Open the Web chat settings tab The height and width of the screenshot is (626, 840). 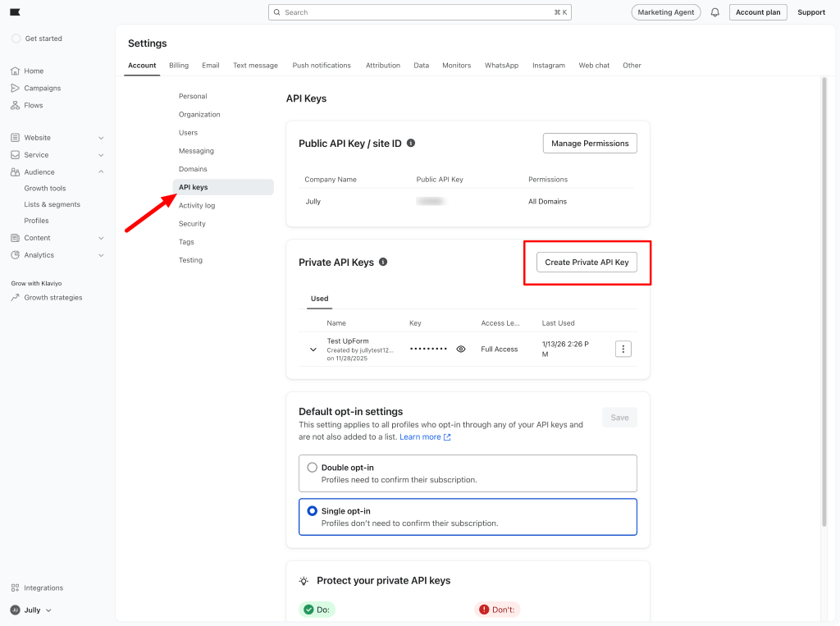[x=594, y=66]
